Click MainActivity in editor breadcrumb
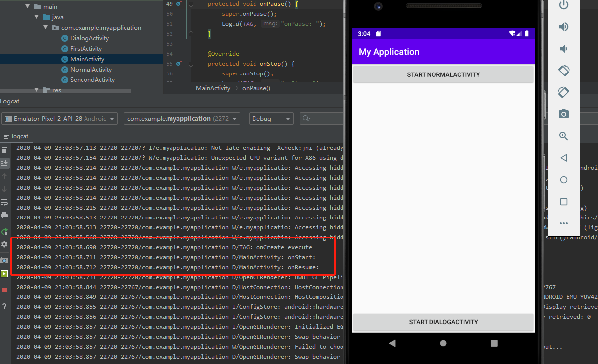 click(x=213, y=88)
